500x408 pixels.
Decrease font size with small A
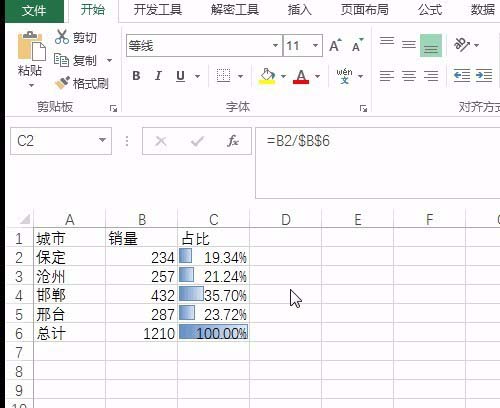[x=358, y=45]
